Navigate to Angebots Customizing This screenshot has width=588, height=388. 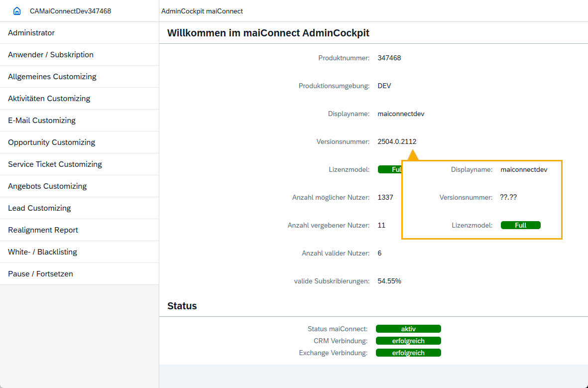pyautogui.click(x=47, y=186)
